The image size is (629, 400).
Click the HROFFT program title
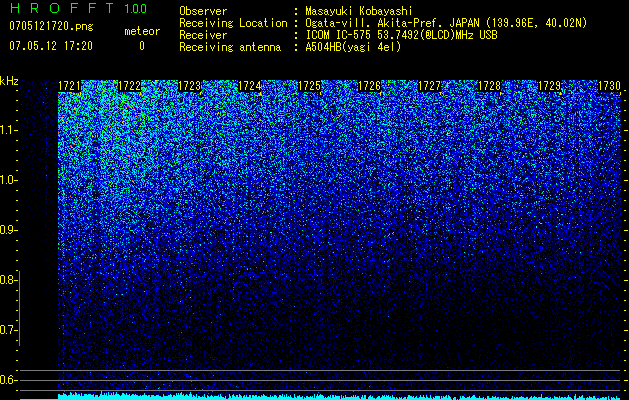[62, 8]
